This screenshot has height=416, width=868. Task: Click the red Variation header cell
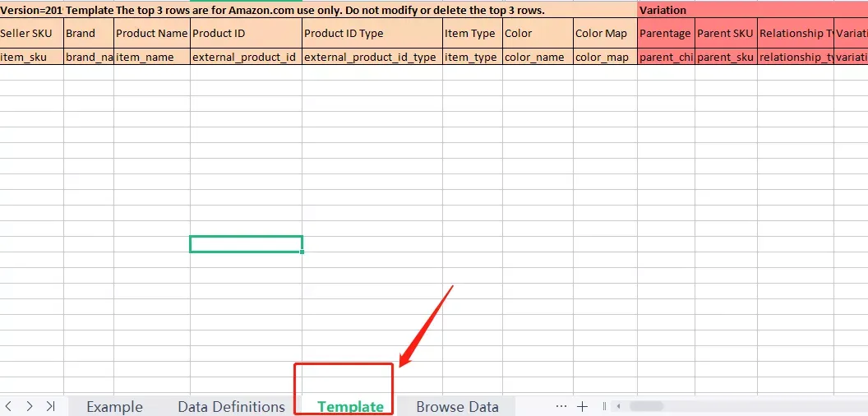tap(752, 10)
